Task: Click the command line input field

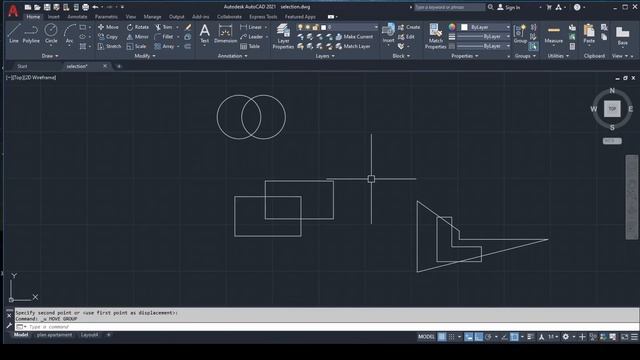Action: pyautogui.click(x=327, y=327)
